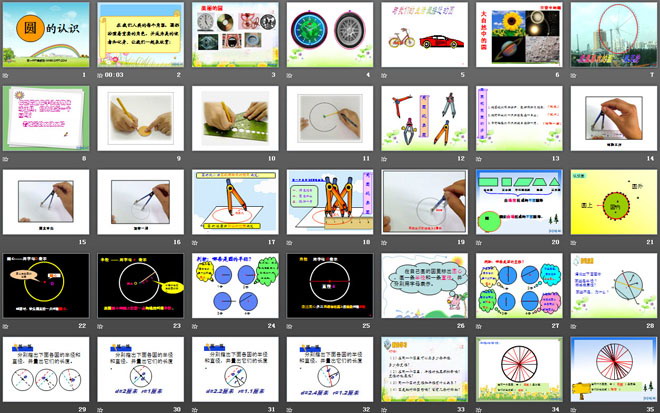The width and height of the screenshot is (660, 413).
Task: Select slide 21 with yellow background circle
Action: point(612,202)
